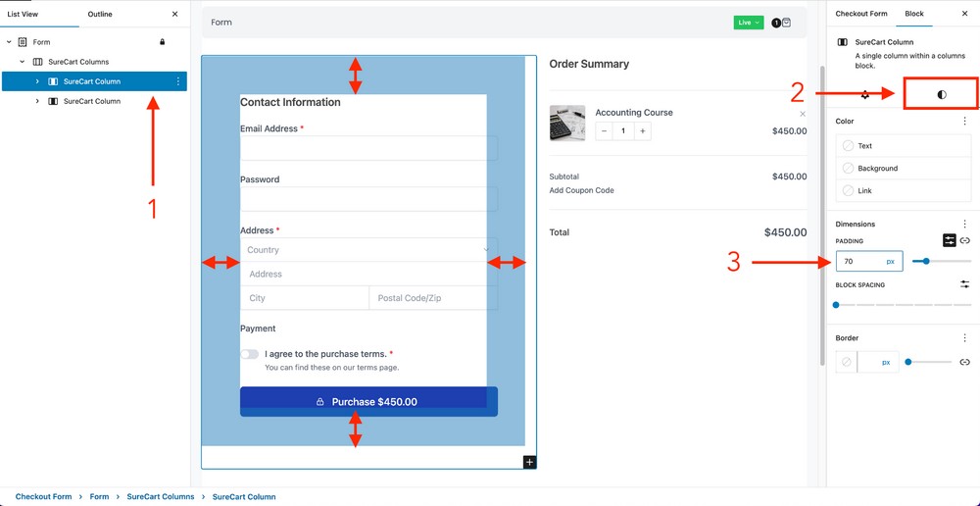Open options for highlighted SureCart Column row

point(178,81)
